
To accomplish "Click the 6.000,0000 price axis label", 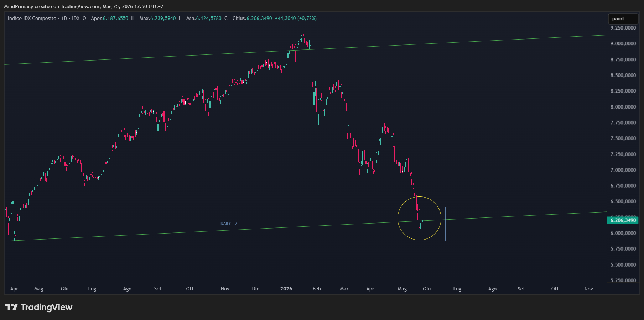I will pos(623,233).
